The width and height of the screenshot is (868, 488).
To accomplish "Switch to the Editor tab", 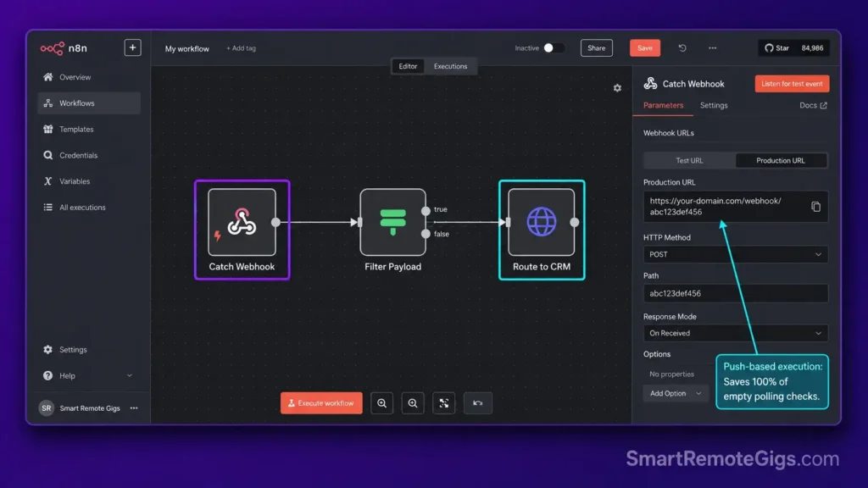I will pos(408,66).
